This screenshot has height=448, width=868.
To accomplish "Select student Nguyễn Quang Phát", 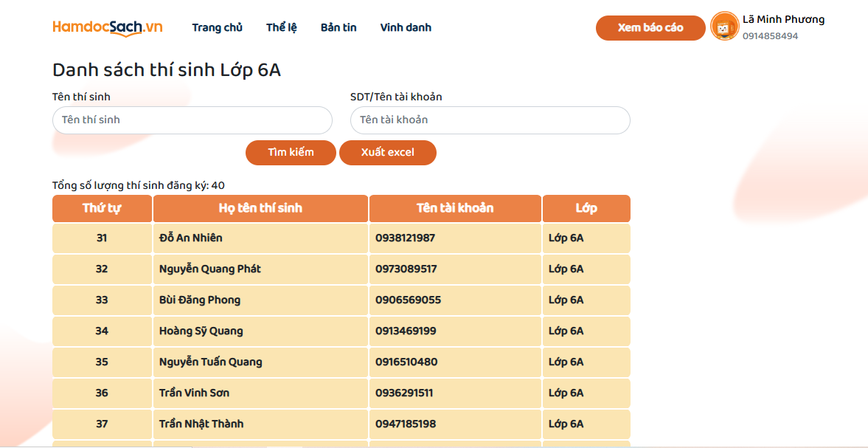I will tap(209, 269).
